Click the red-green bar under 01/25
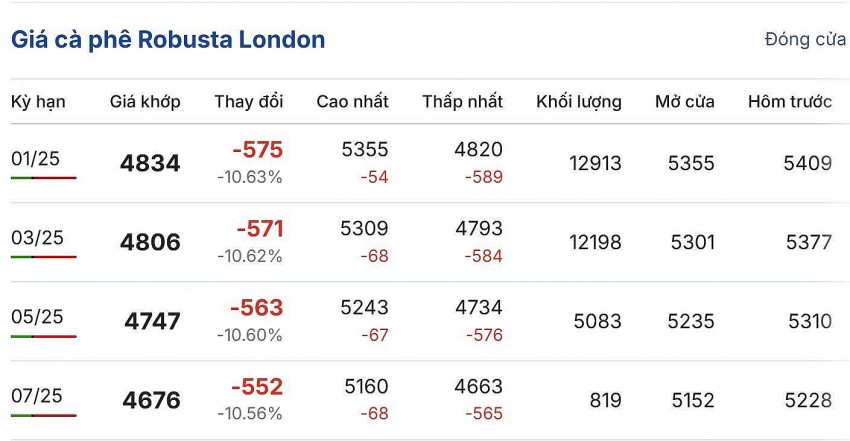850x441 pixels. 43,177
